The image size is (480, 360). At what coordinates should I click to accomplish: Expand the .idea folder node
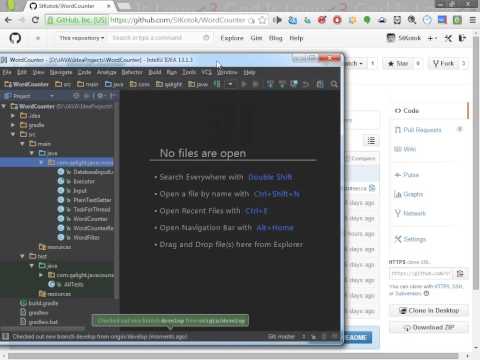click(x=13, y=116)
